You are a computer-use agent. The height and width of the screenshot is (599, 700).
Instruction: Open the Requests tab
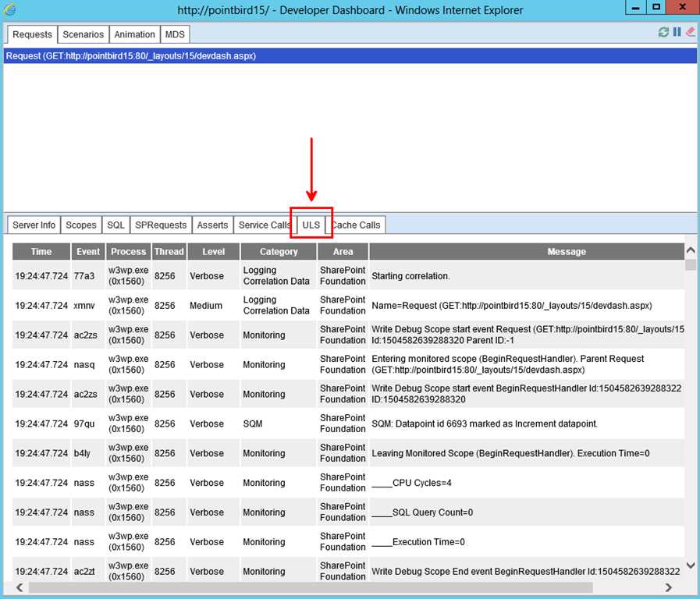(32, 34)
